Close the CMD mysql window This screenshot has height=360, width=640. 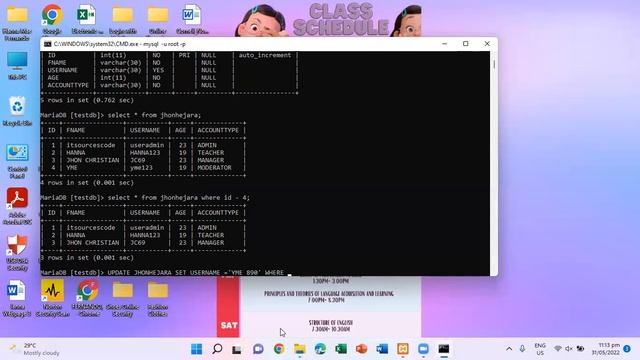tap(487, 44)
